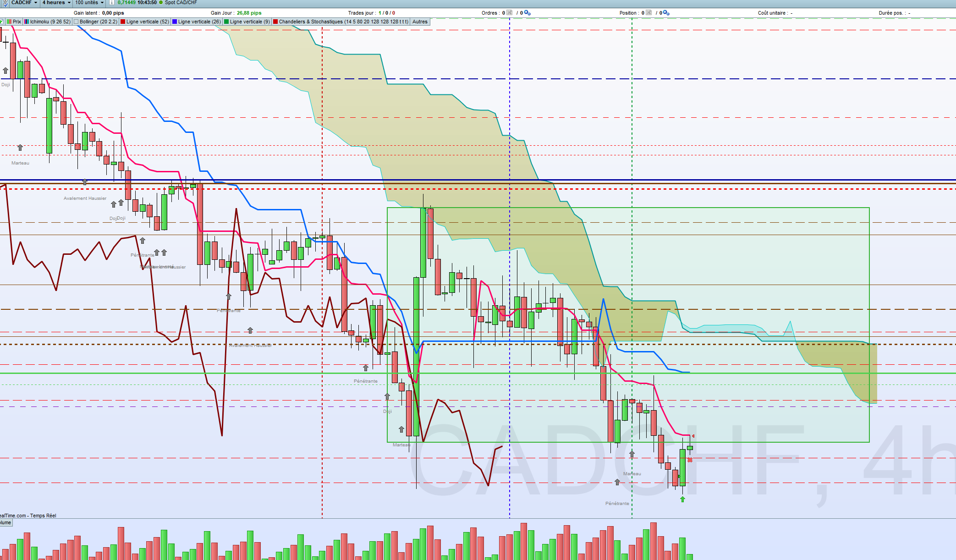Click the pin icon beside CADCHF selector
Viewport: 956px width, 560px height.
(5, 3)
